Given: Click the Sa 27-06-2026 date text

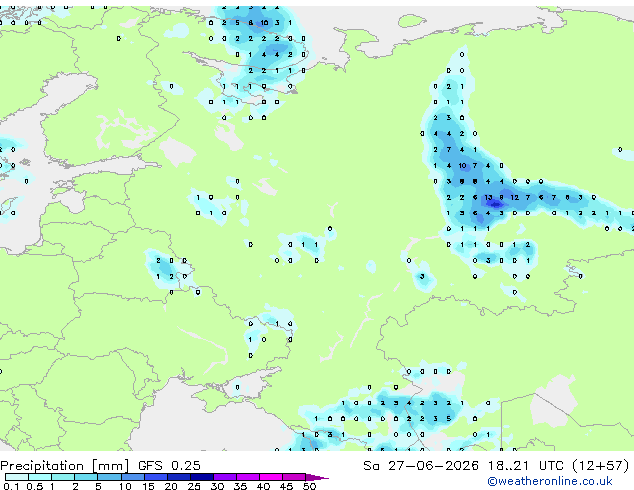Looking at the screenshot, I should click(421, 466).
